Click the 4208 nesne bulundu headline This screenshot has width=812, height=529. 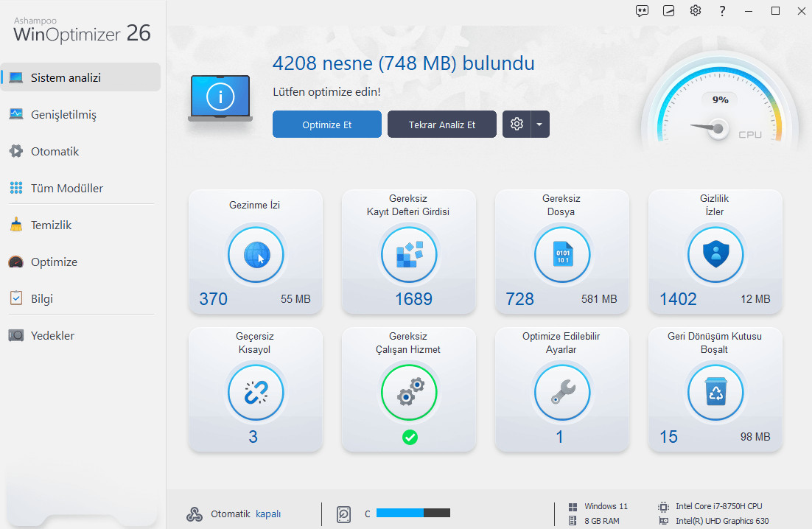pos(403,63)
